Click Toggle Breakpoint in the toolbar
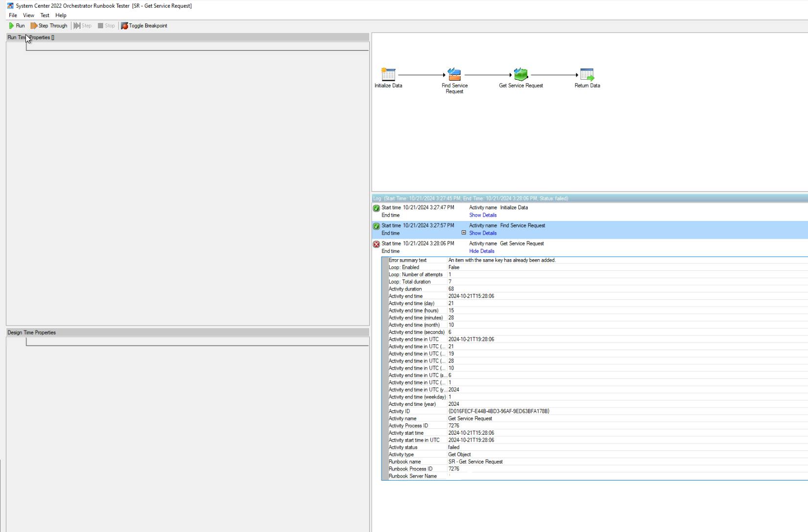 point(144,26)
